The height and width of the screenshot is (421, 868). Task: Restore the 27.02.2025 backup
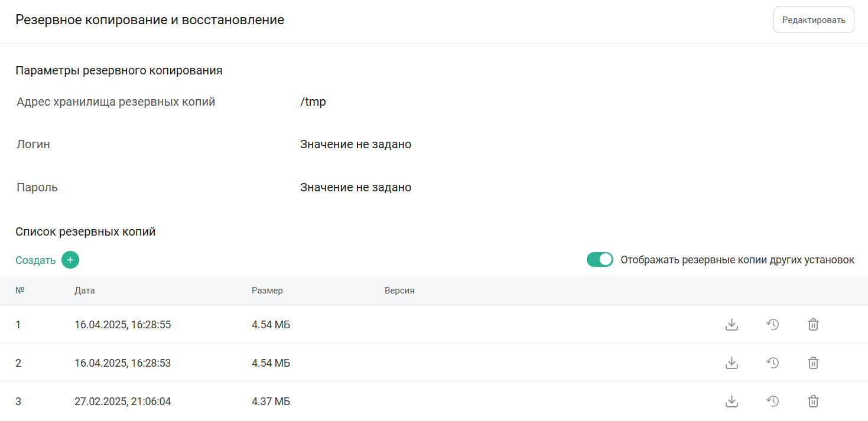772,402
